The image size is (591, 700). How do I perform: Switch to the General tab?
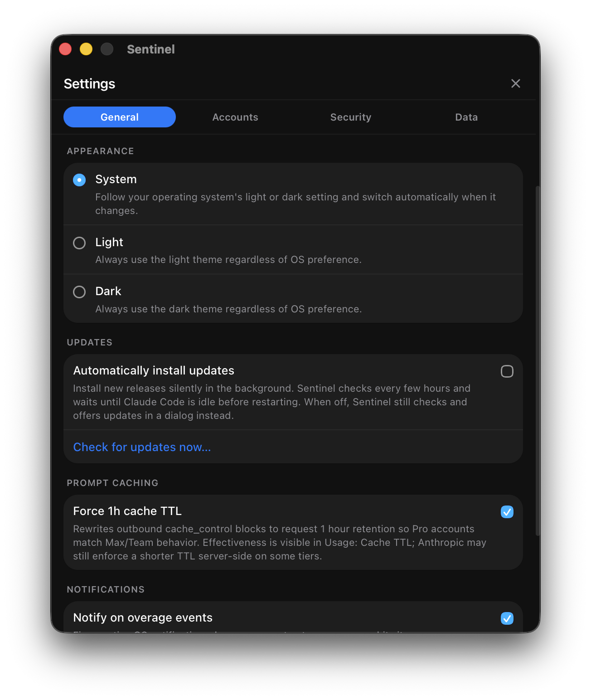point(120,117)
